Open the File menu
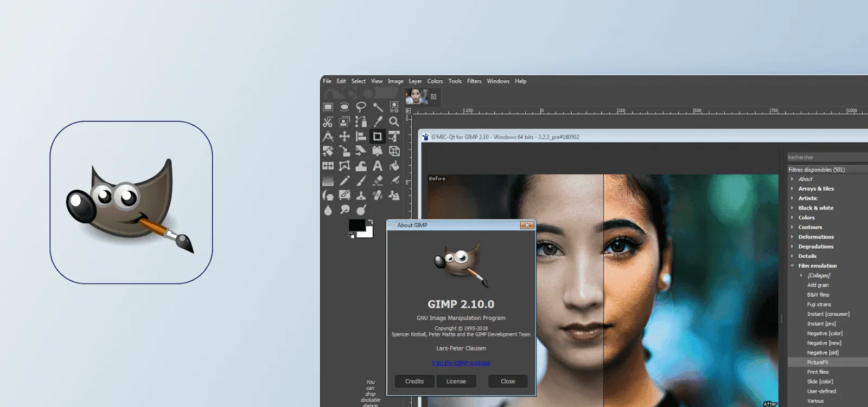Viewport: 868px width, 407px height. point(327,81)
